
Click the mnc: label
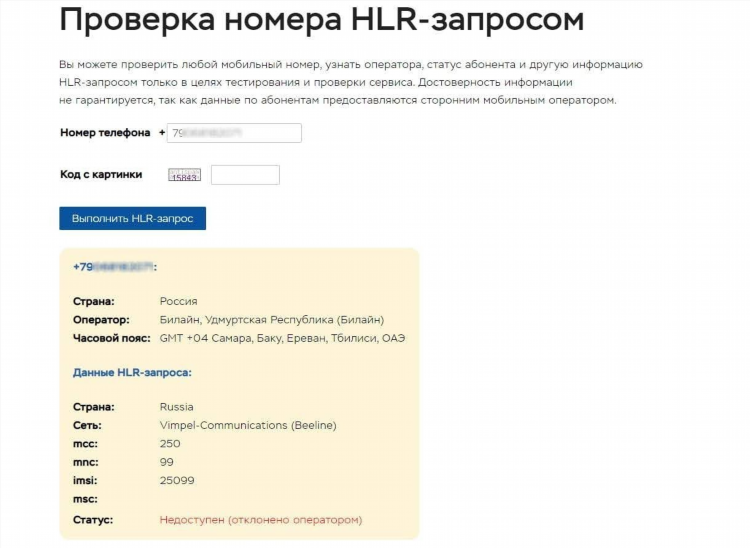click(x=86, y=462)
